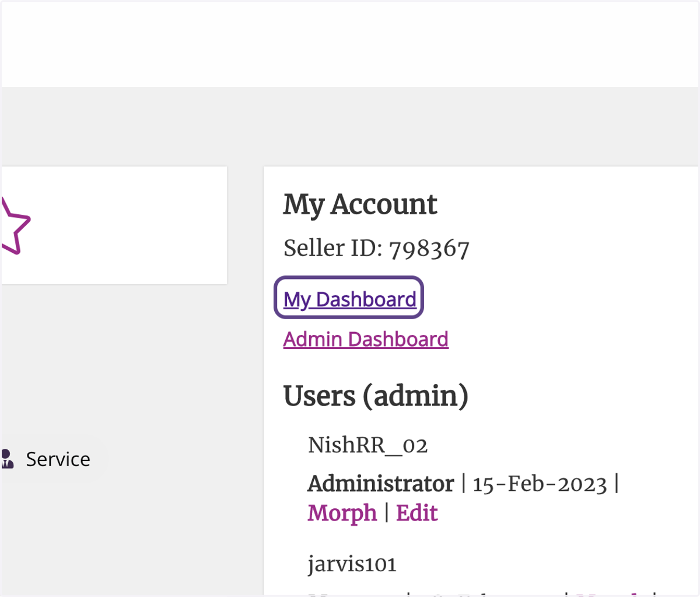Click the username NishRR_02
The height and width of the screenshot is (597, 700).
[x=367, y=445]
